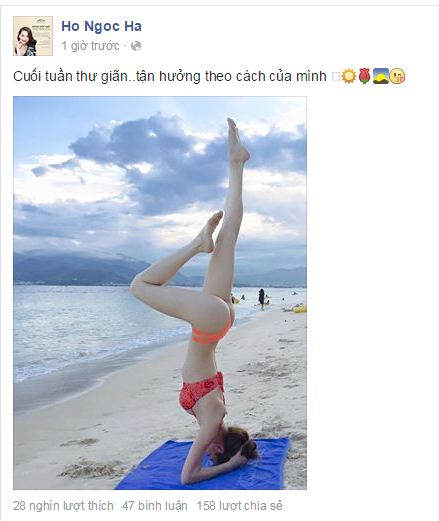The image size is (439, 521).
Task: Open the beach headstand photo
Action: click(x=160, y=293)
